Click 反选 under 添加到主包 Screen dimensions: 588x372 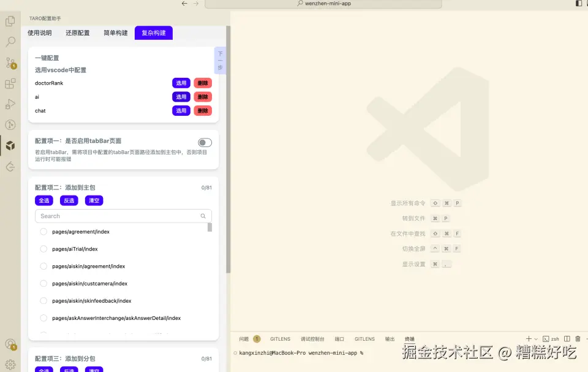(69, 200)
